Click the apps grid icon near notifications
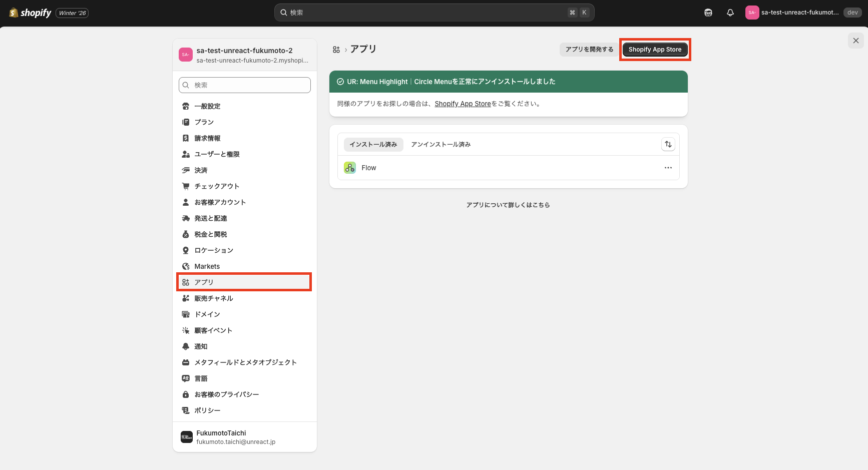Image resolution: width=868 pixels, height=470 pixels. pos(708,12)
